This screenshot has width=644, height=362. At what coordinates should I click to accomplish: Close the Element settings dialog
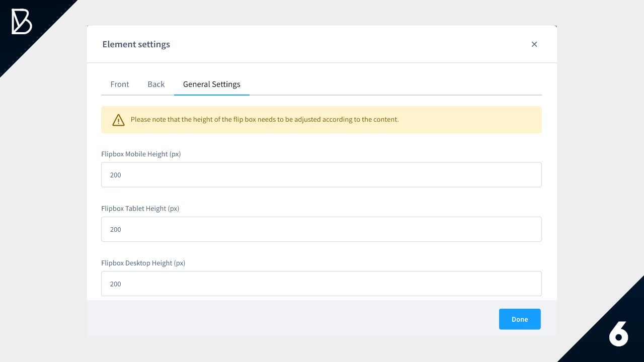click(534, 44)
